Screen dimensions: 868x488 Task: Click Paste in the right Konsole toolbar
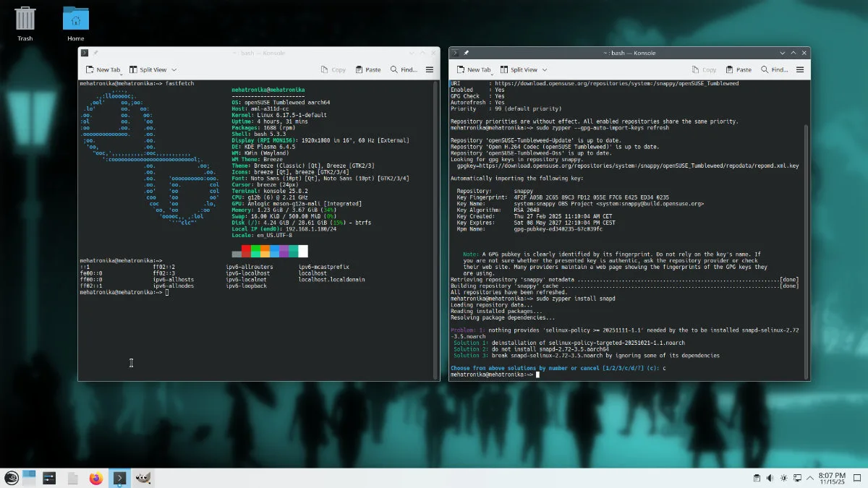tap(738, 69)
